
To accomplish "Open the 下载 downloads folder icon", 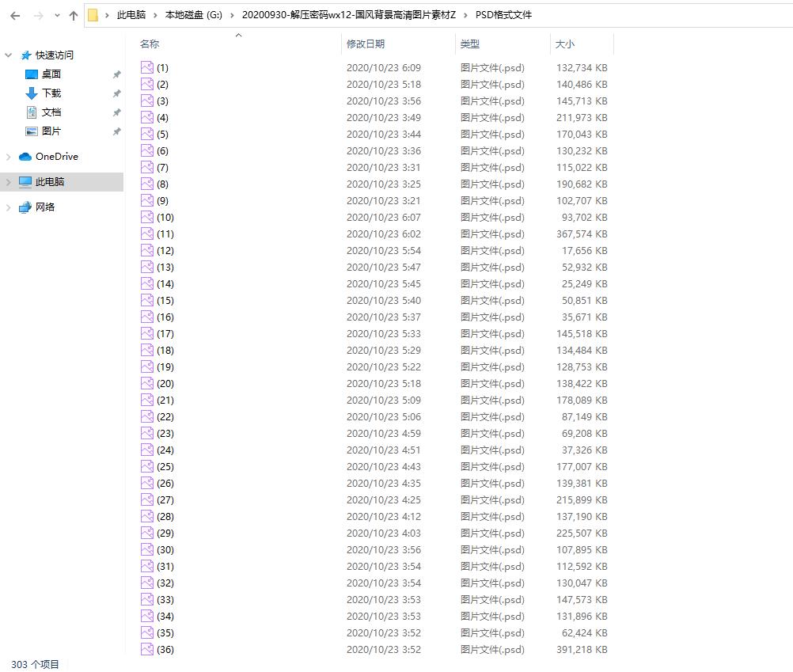I will coord(32,93).
